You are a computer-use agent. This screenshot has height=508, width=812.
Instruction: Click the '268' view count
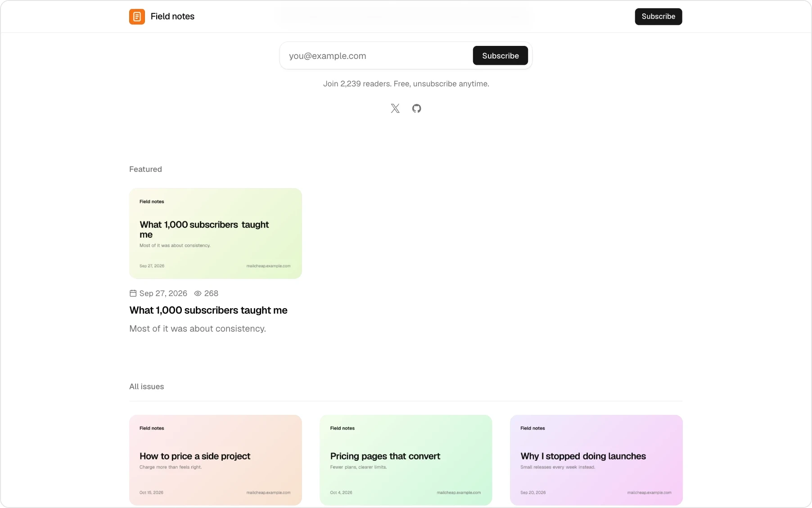click(211, 293)
